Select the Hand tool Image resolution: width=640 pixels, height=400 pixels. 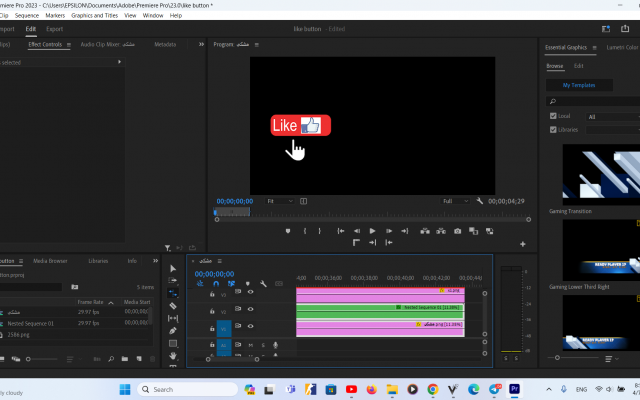173,356
